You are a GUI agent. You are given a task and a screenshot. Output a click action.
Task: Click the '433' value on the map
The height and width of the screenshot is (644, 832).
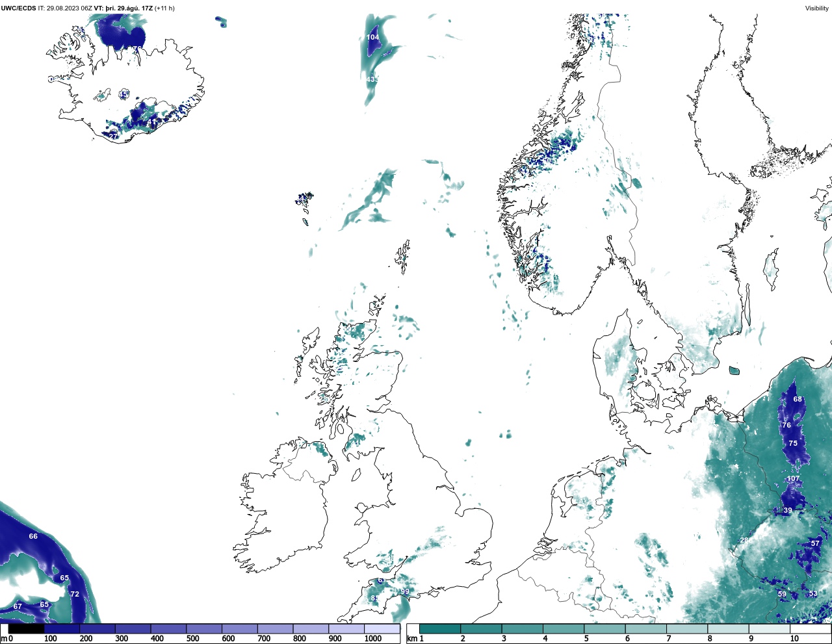(x=372, y=79)
